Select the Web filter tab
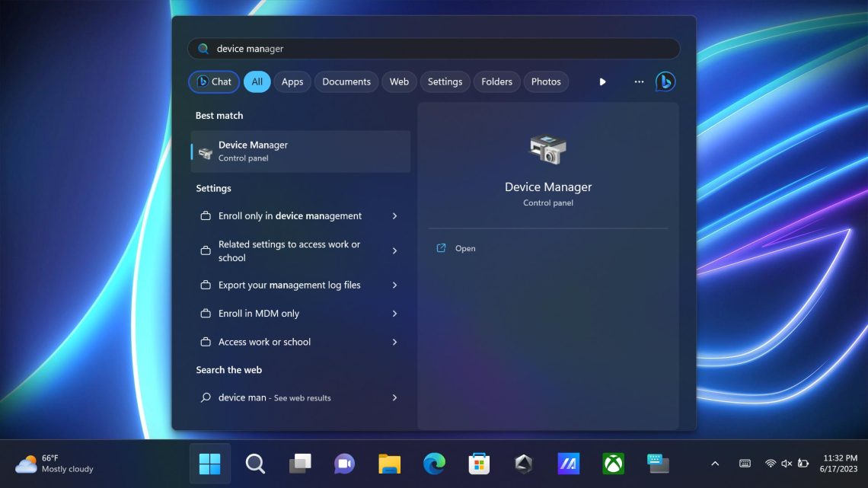The width and height of the screenshot is (868, 488). pos(399,82)
